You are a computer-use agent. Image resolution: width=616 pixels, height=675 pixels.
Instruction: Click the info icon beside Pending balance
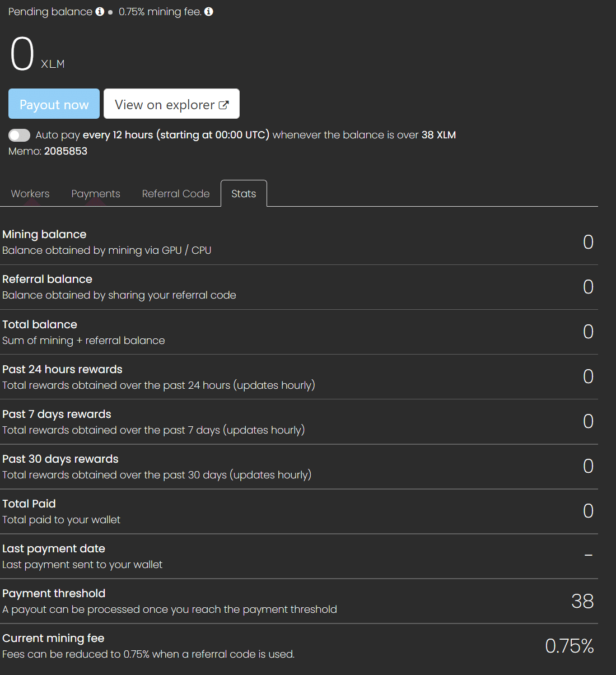100,12
